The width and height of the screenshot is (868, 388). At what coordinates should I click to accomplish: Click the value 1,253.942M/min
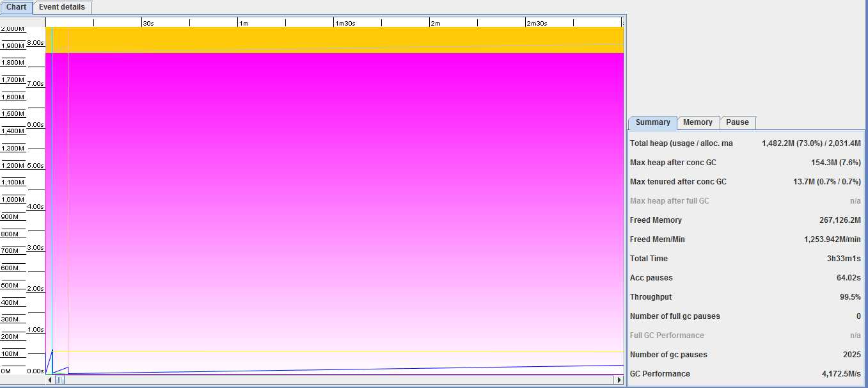coord(832,239)
